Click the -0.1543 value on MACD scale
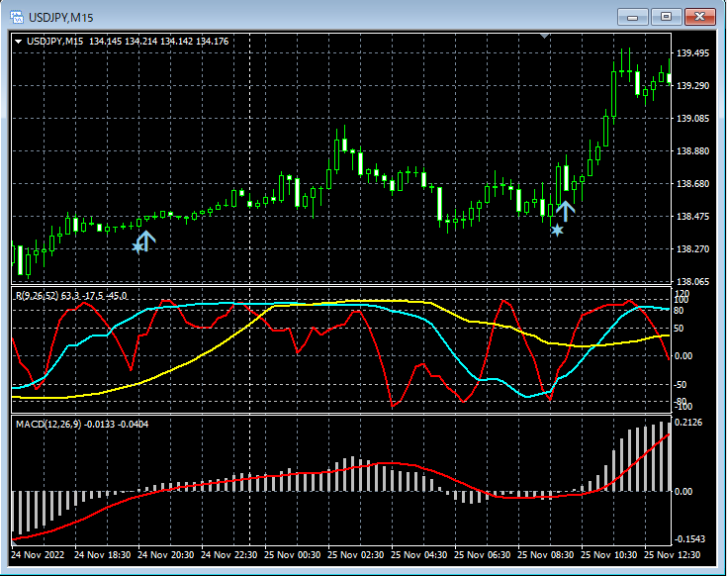The height and width of the screenshot is (576, 728). pyautogui.click(x=689, y=538)
